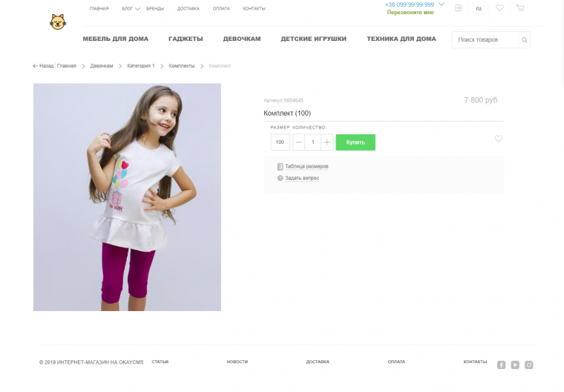Decrease quantity with minus button
Image resolution: width=564 pixels, height=392 pixels.
(298, 143)
